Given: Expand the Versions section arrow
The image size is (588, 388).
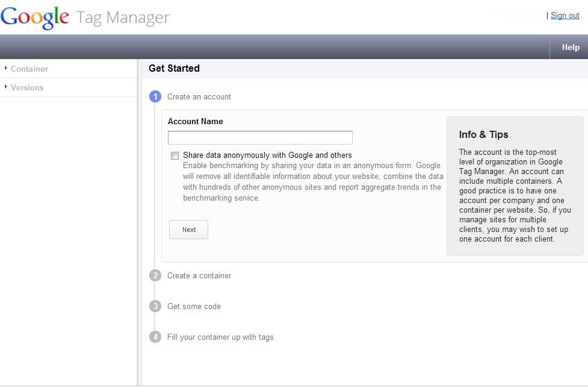Looking at the screenshot, I should point(5,87).
